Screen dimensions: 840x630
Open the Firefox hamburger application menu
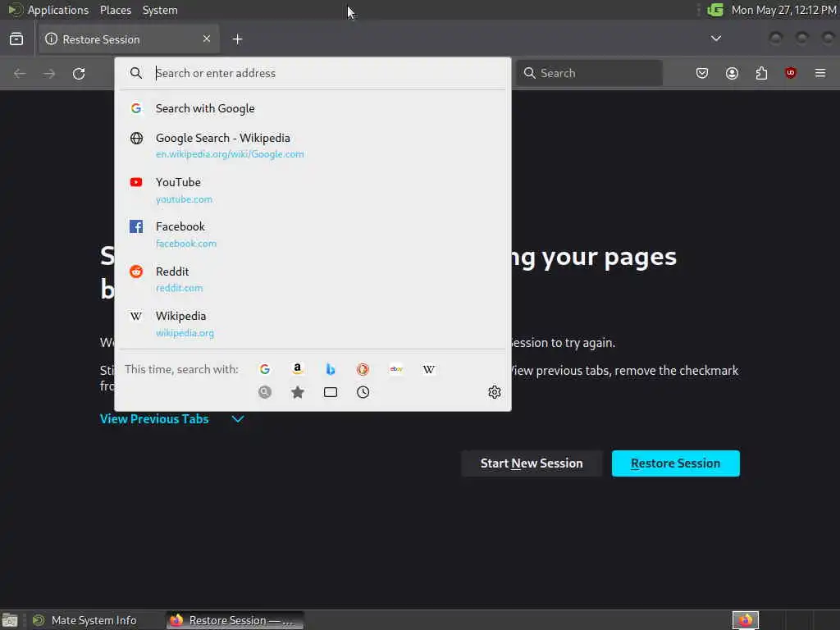click(820, 73)
